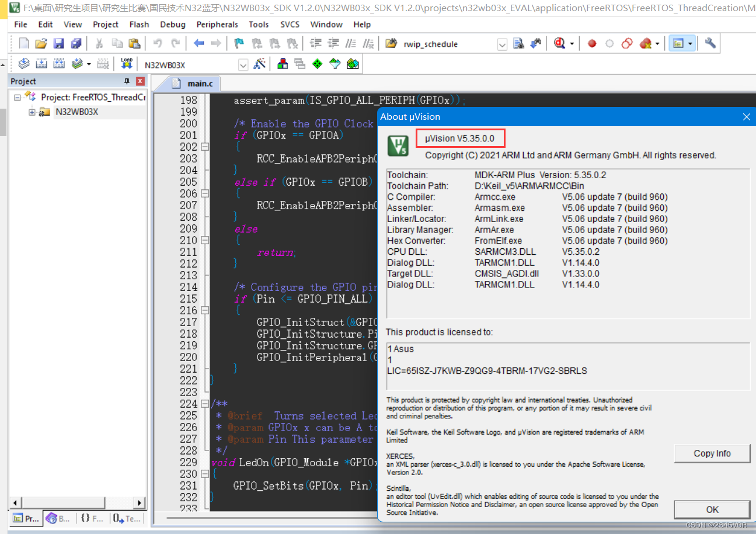Pin the Project panel with pushpin
The image size is (756, 534).
coord(127,81)
